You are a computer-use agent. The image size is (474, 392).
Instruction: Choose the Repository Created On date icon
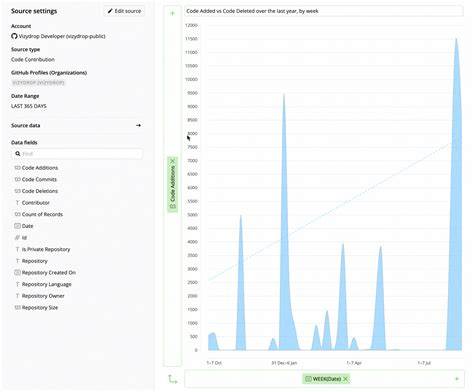17,273
